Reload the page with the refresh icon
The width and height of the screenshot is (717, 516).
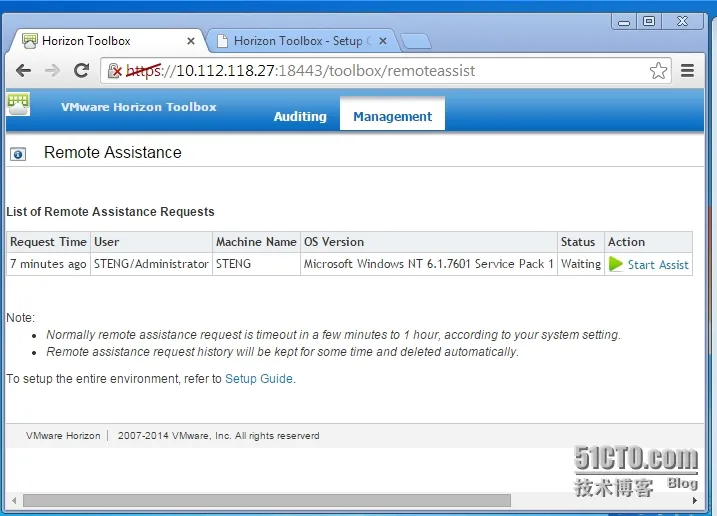[81, 70]
